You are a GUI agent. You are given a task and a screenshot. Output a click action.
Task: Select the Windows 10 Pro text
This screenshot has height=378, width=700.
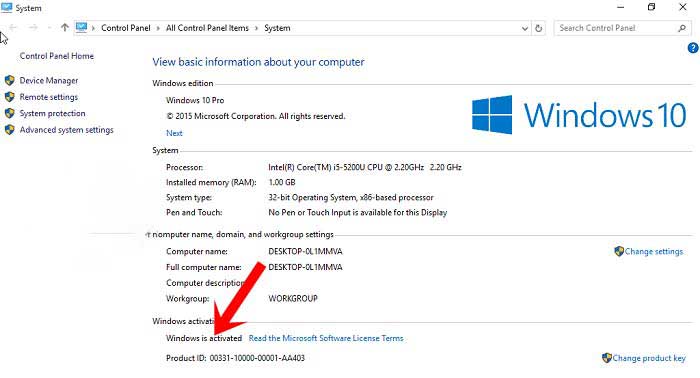click(x=195, y=100)
